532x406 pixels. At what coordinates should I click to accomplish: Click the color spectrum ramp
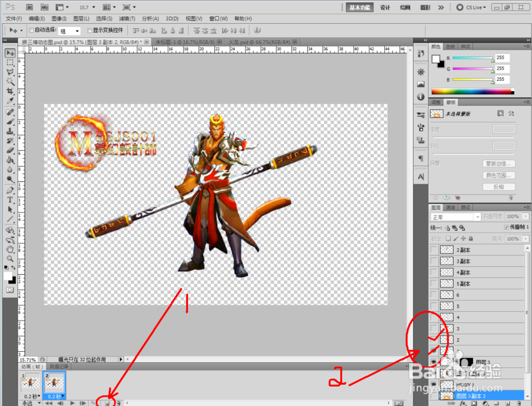[x=472, y=91]
